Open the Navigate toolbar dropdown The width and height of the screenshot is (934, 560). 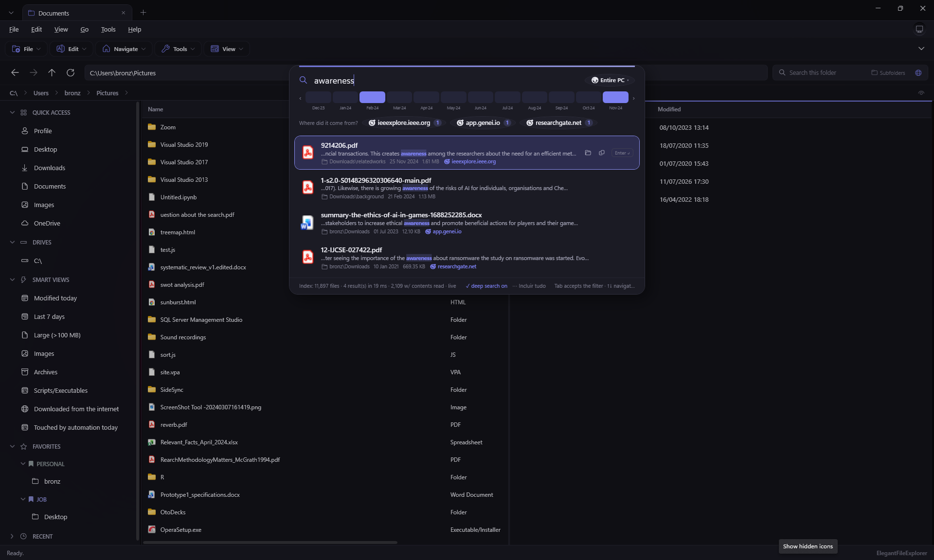pos(124,49)
